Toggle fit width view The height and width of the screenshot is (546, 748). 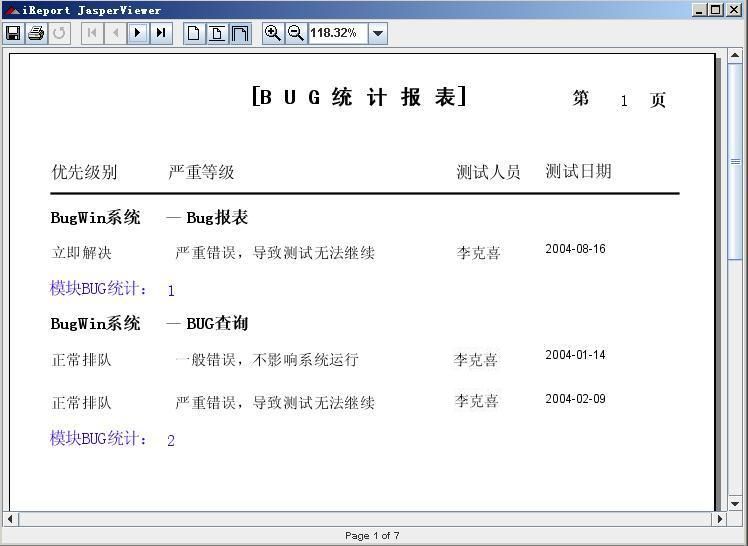[240, 33]
